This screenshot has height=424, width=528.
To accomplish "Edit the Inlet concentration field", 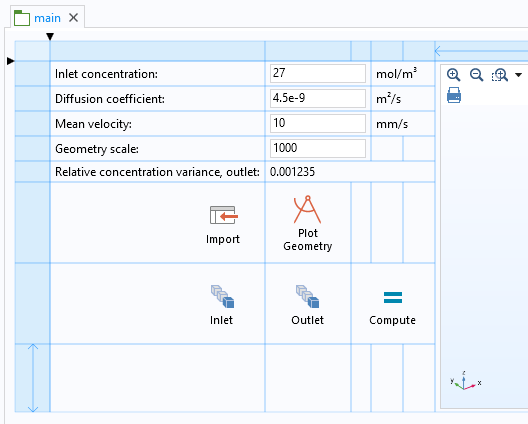I will tap(318, 73).
